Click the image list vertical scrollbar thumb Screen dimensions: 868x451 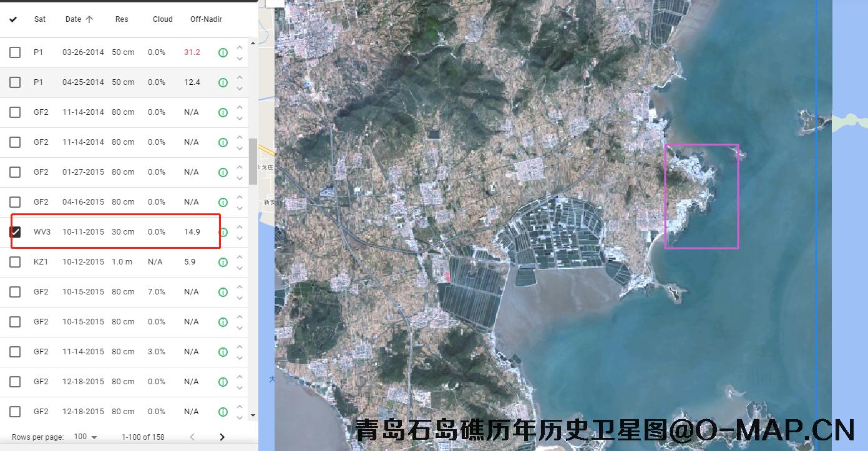click(253, 161)
